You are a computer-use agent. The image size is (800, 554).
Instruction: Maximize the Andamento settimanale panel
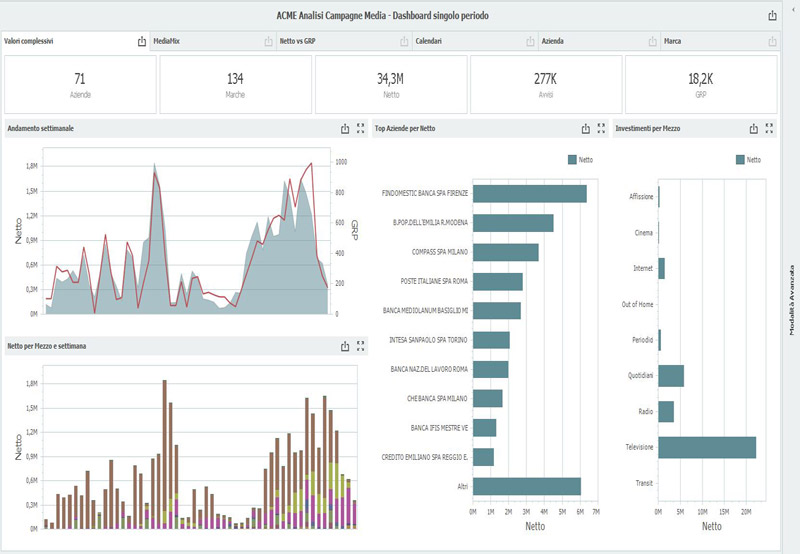[361, 129]
